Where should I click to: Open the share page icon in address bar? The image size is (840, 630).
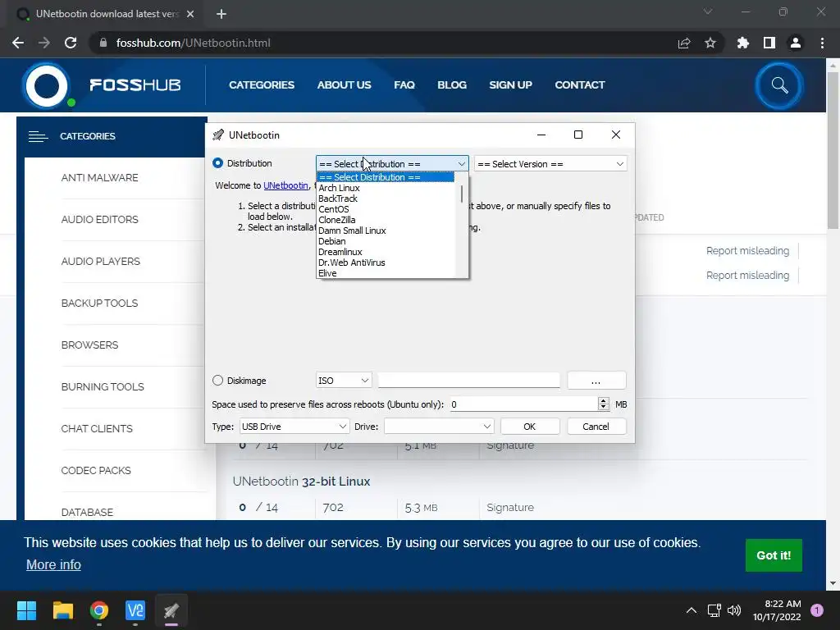coord(684,43)
